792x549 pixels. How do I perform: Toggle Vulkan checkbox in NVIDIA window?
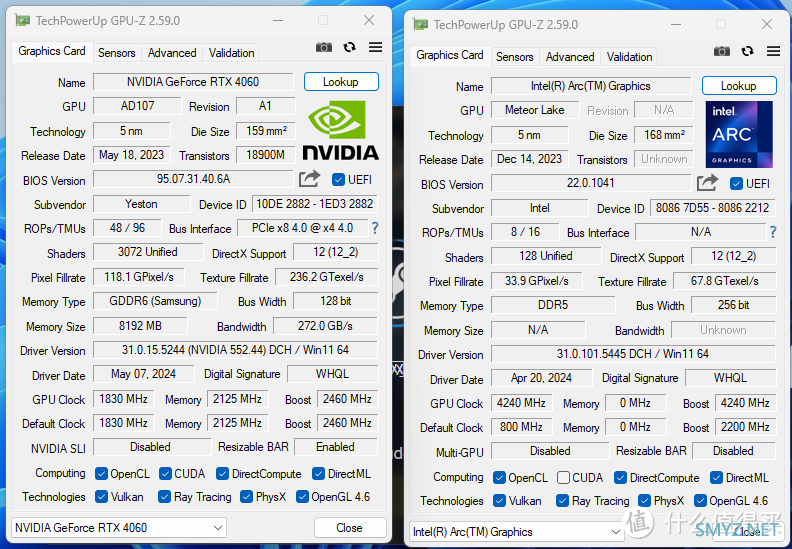coord(102,497)
